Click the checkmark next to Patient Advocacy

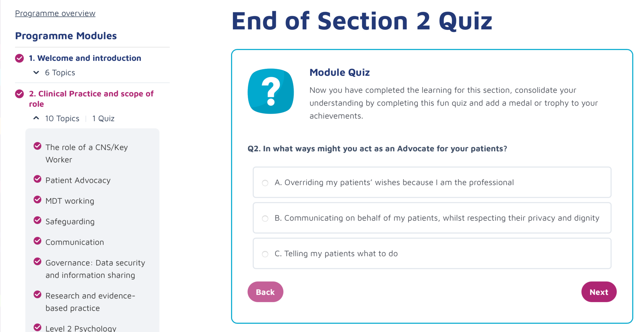[37, 179]
